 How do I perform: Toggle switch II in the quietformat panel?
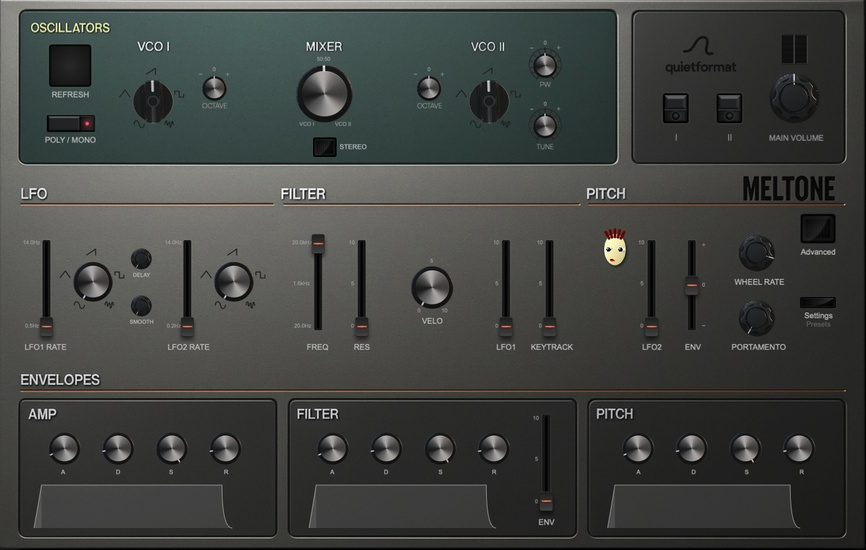(729, 108)
